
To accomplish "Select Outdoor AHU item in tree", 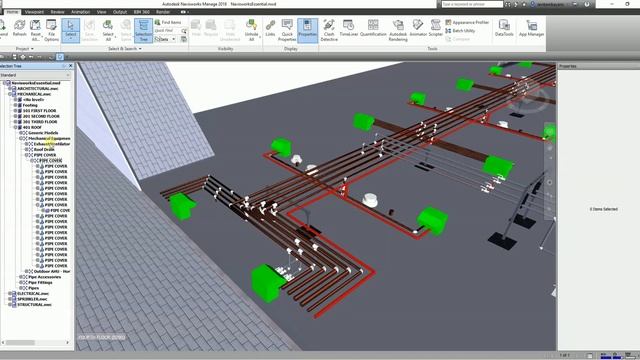I will coord(51,271).
